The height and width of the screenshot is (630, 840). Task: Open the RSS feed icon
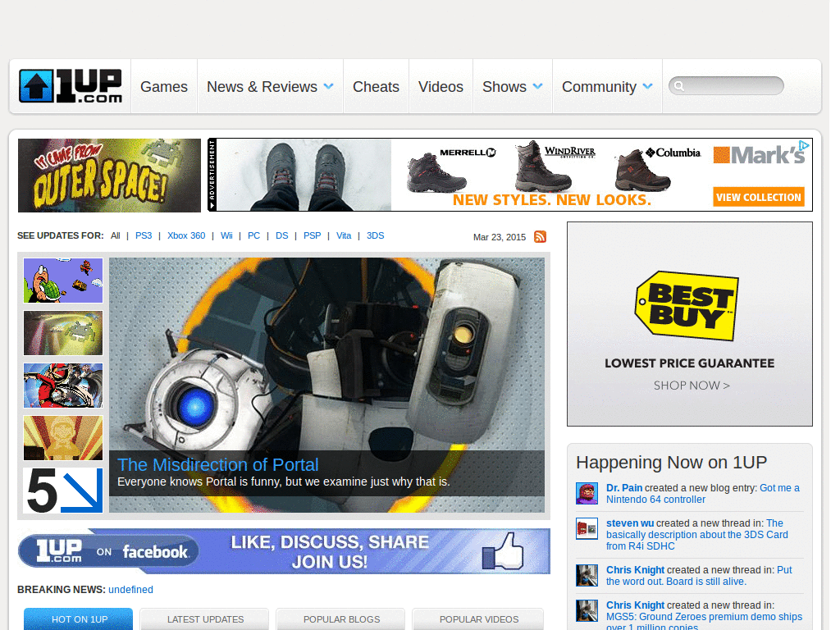(540, 237)
